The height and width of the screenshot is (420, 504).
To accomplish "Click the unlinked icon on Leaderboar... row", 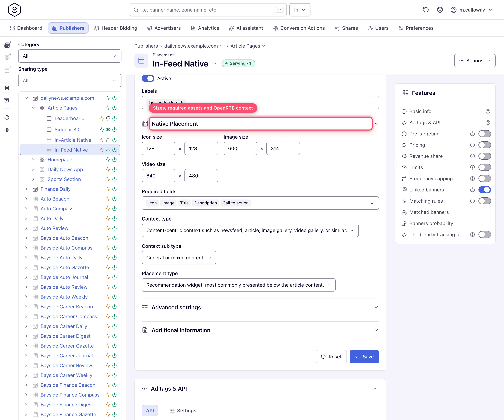I will pos(108,118).
